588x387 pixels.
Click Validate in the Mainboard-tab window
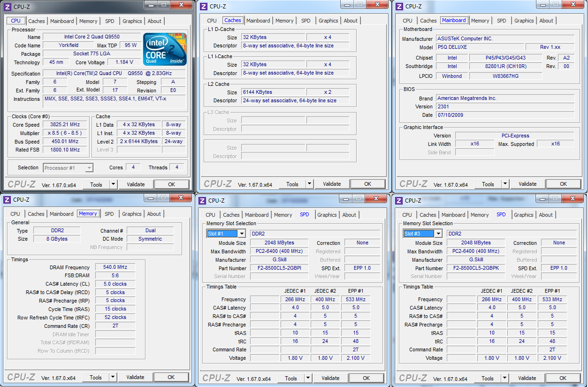(x=527, y=184)
